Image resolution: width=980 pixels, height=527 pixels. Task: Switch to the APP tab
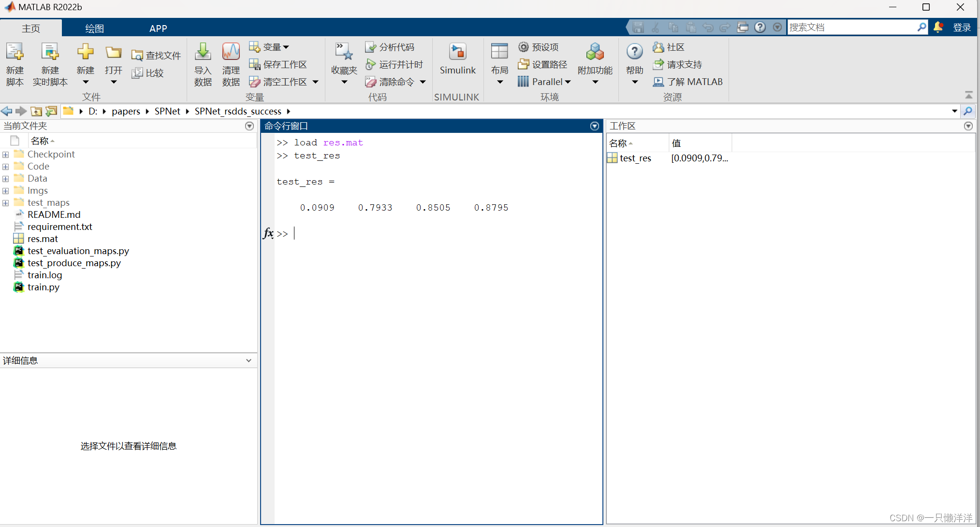tap(158, 28)
